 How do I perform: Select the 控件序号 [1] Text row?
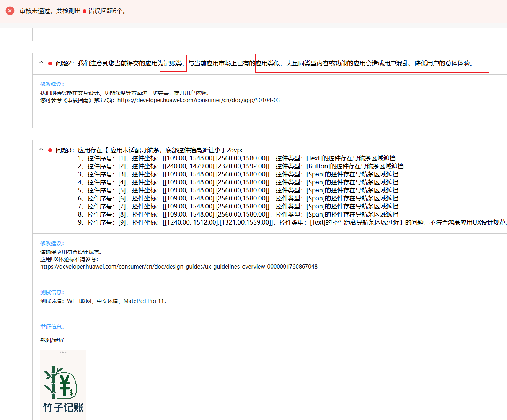tap(237, 158)
